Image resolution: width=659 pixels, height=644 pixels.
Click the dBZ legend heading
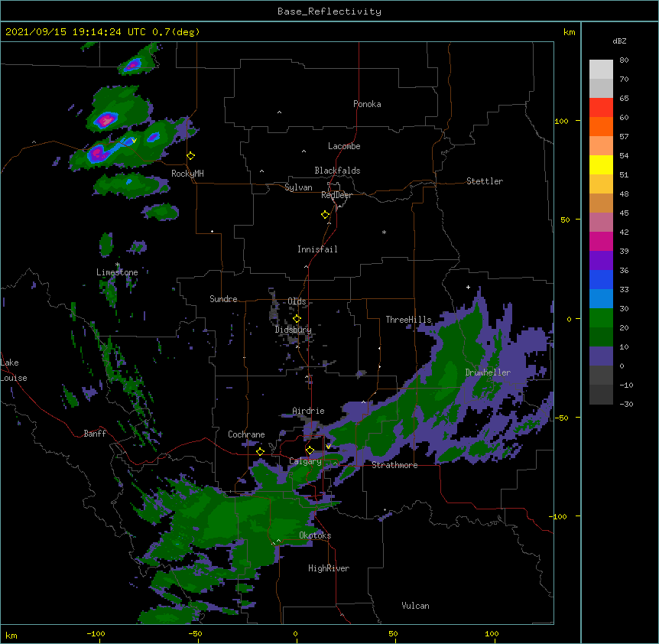(619, 41)
